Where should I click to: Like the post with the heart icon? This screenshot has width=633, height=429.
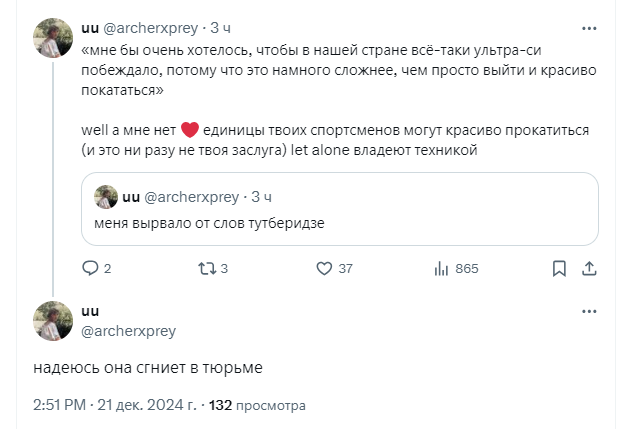point(324,268)
